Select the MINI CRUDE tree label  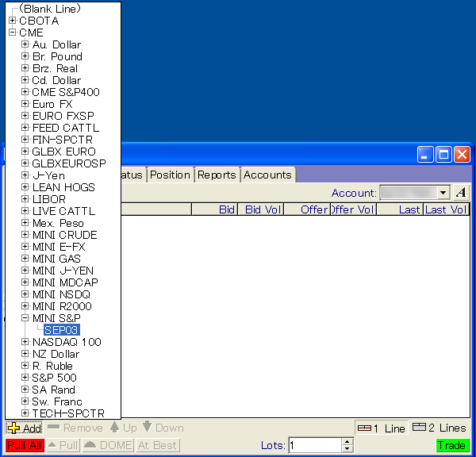[x=65, y=235]
